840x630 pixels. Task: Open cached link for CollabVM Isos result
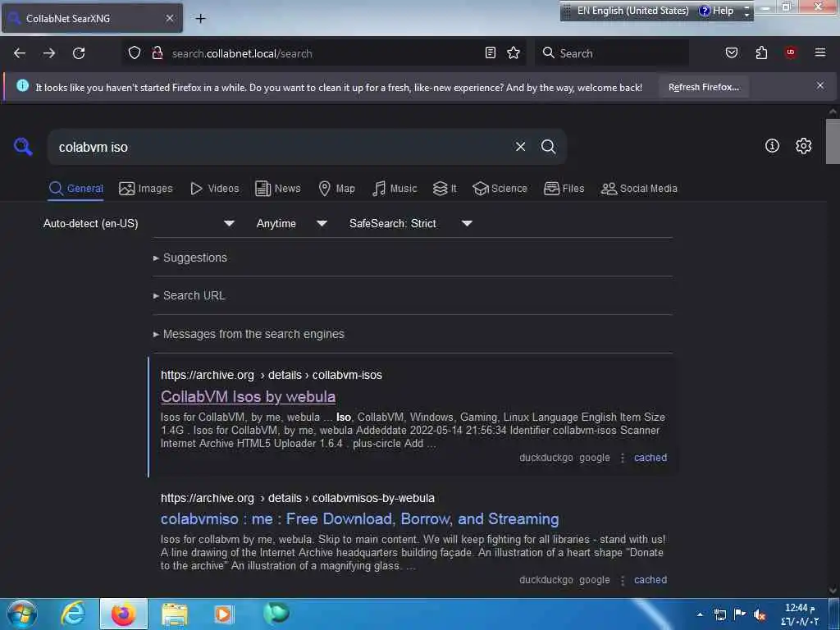651,458
